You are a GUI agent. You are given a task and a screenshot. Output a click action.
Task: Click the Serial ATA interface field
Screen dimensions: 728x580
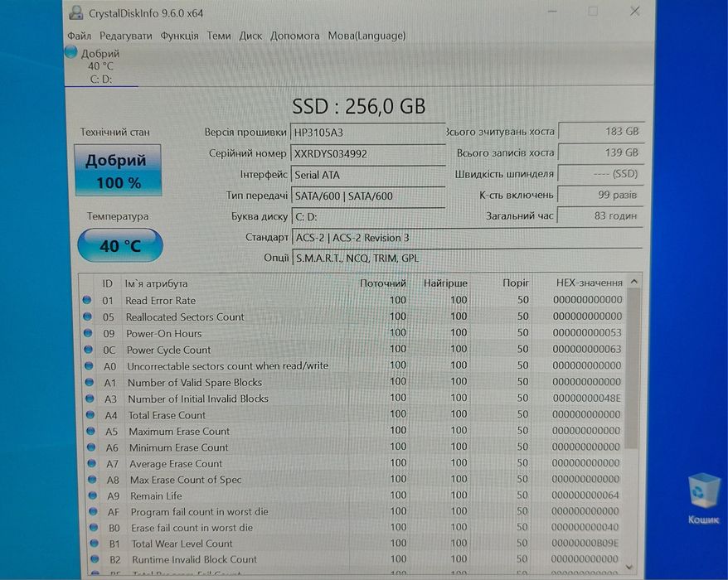[368, 175]
